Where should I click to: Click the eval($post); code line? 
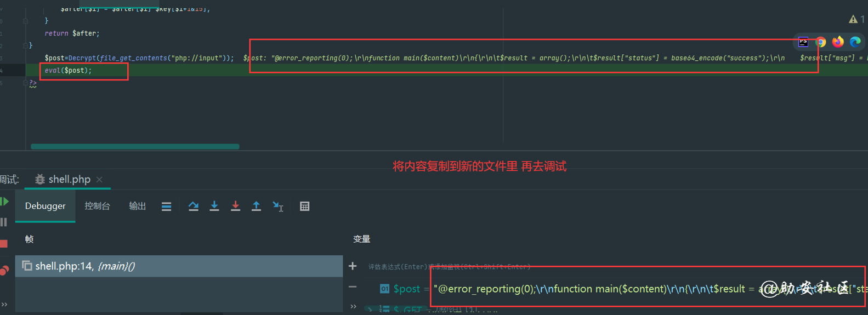(x=68, y=70)
